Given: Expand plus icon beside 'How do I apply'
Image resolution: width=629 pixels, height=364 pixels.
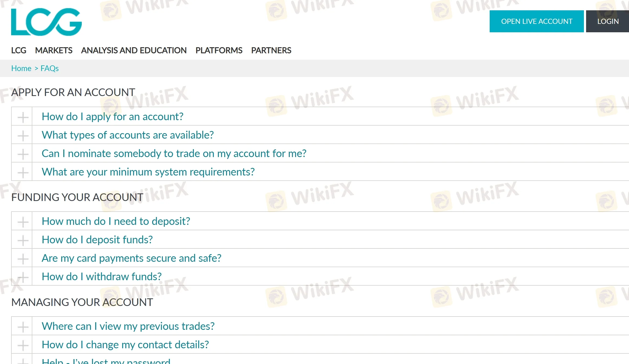Looking at the screenshot, I should click(23, 117).
